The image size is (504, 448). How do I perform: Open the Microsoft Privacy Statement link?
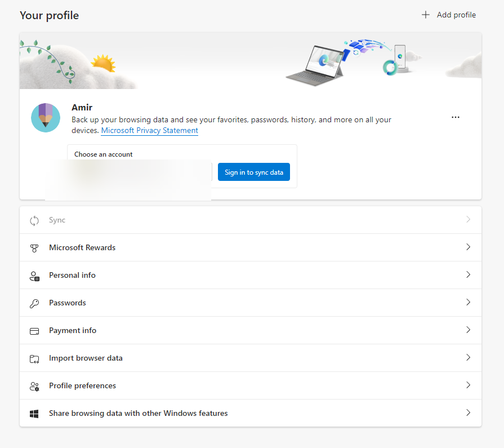click(x=149, y=131)
